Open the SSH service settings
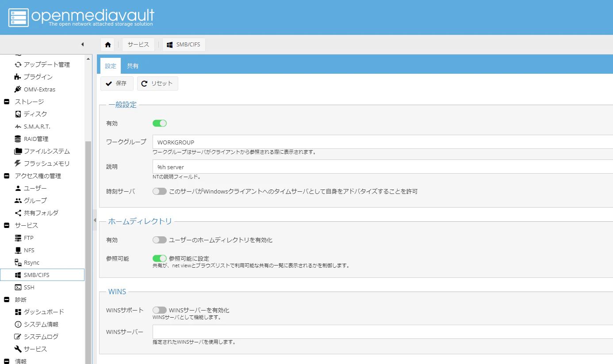Viewport: 613px width, 364px height. coord(28,287)
